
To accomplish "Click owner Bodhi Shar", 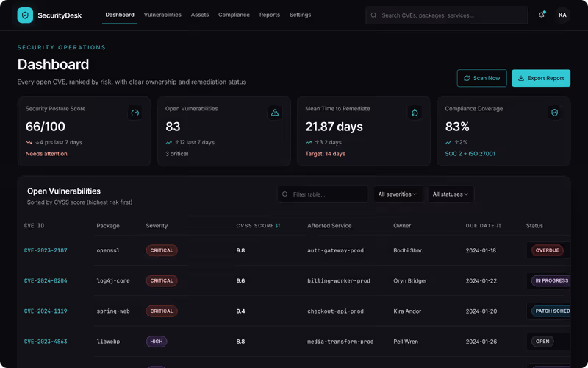I will (408, 250).
